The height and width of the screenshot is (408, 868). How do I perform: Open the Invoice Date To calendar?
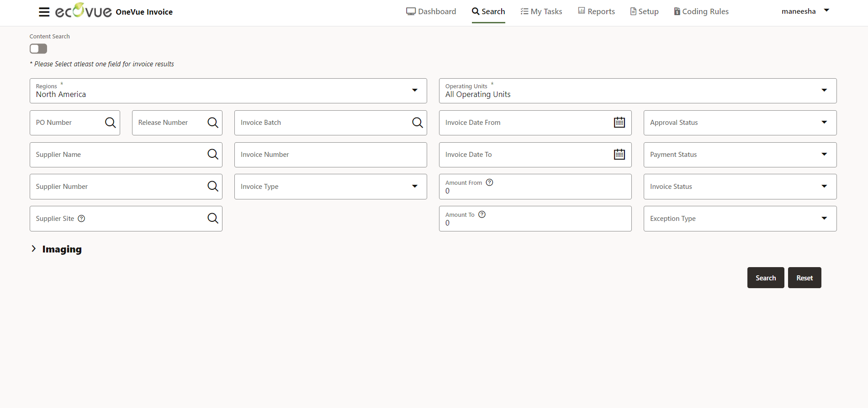tap(619, 155)
